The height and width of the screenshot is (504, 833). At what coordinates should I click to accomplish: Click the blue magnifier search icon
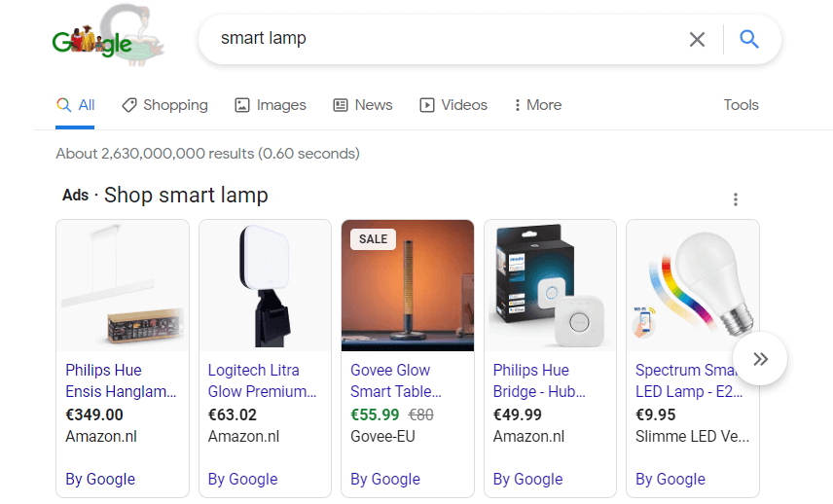(749, 39)
